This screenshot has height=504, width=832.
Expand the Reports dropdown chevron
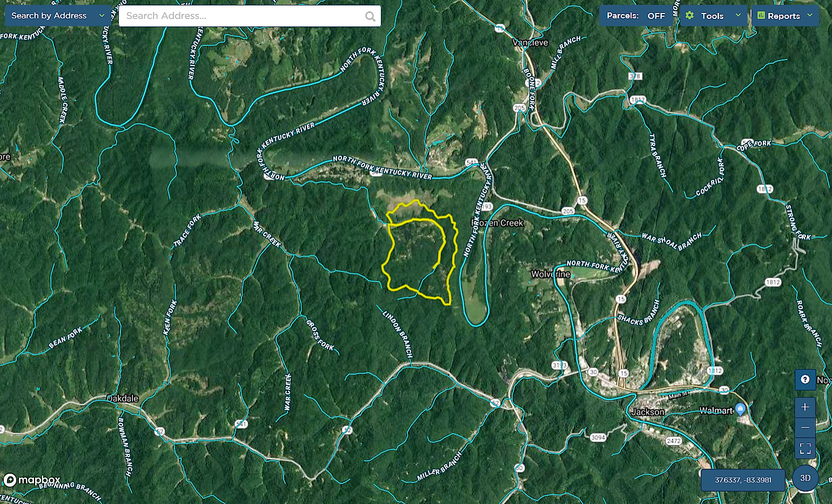pos(810,16)
